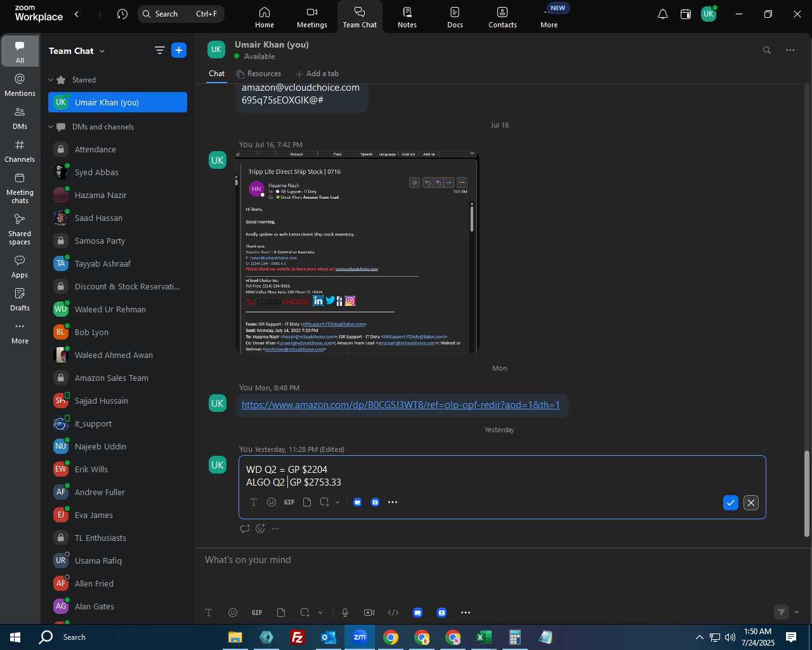Viewport: 812px width, 650px height.
Task: Click More in the left rail
Action: click(20, 333)
